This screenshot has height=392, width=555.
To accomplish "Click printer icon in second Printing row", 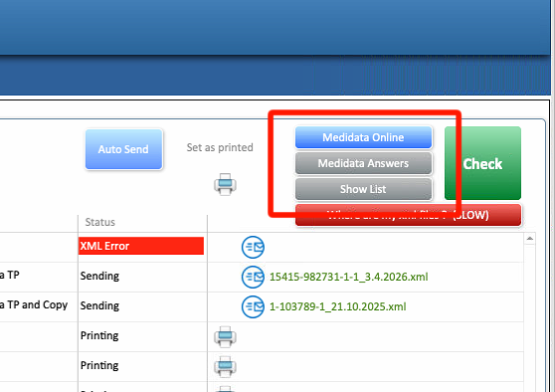I will (225, 366).
